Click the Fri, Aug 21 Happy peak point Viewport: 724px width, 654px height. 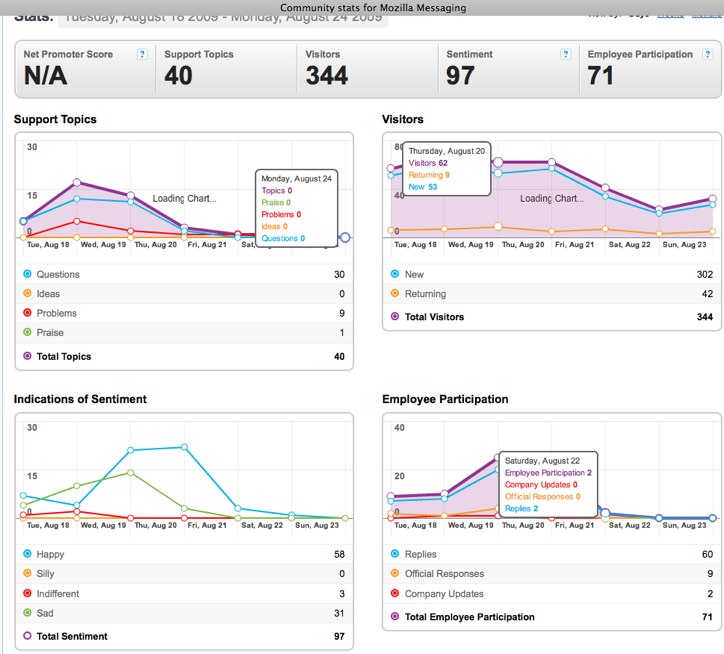[184, 447]
